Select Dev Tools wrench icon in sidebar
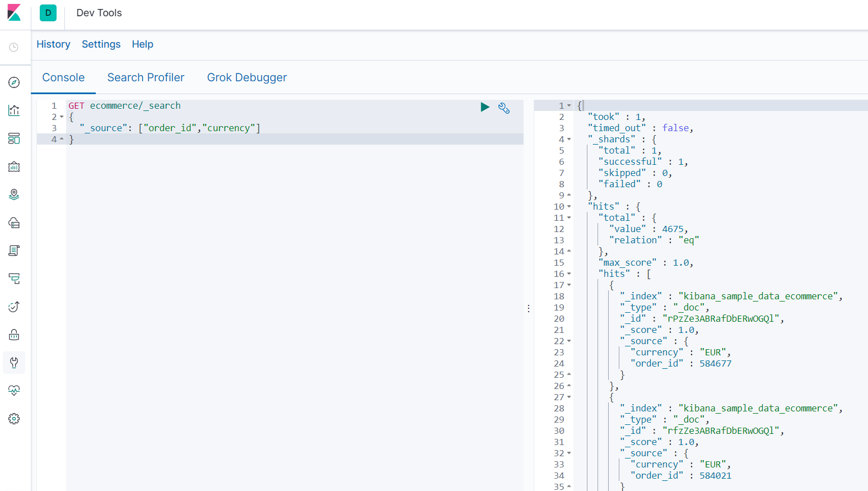868x491 pixels. point(14,363)
